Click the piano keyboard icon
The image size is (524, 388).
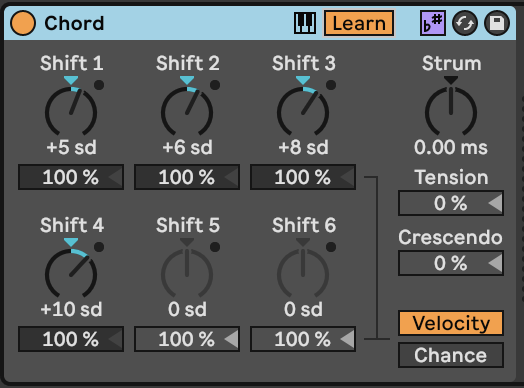[x=305, y=23]
